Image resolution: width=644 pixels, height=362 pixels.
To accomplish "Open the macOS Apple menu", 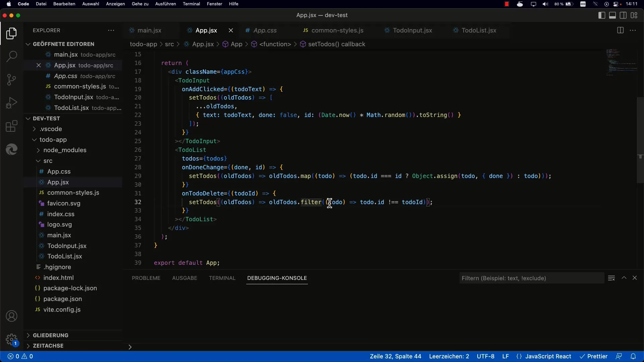I will tap(9, 4).
